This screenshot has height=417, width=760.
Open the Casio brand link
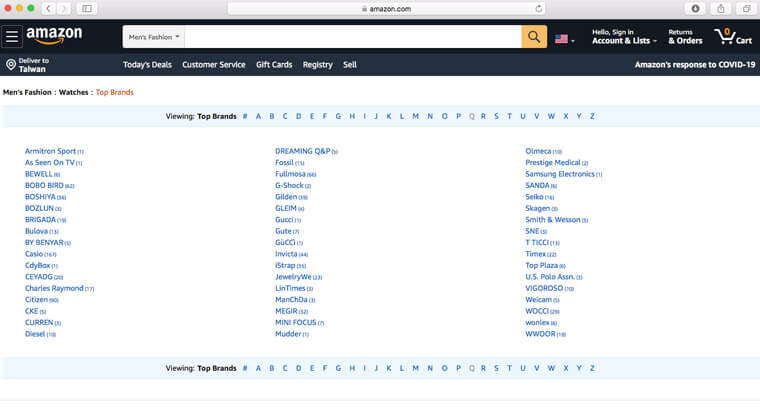[x=34, y=254]
